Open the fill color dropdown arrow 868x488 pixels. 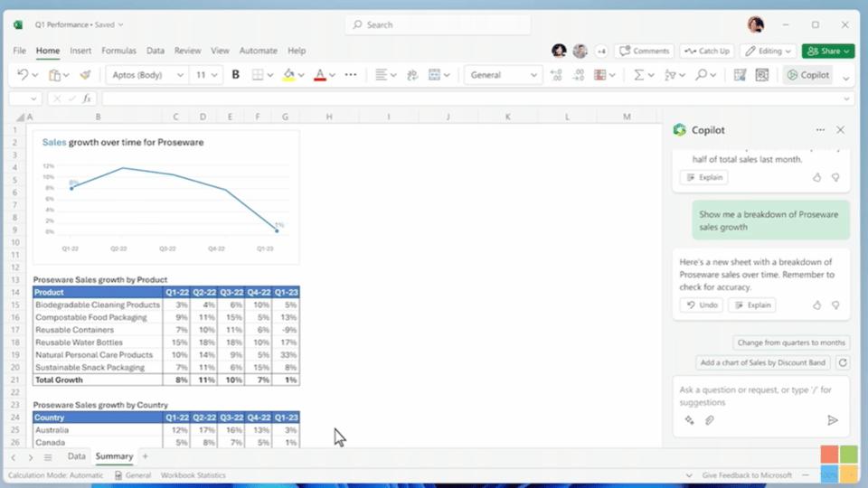click(301, 75)
